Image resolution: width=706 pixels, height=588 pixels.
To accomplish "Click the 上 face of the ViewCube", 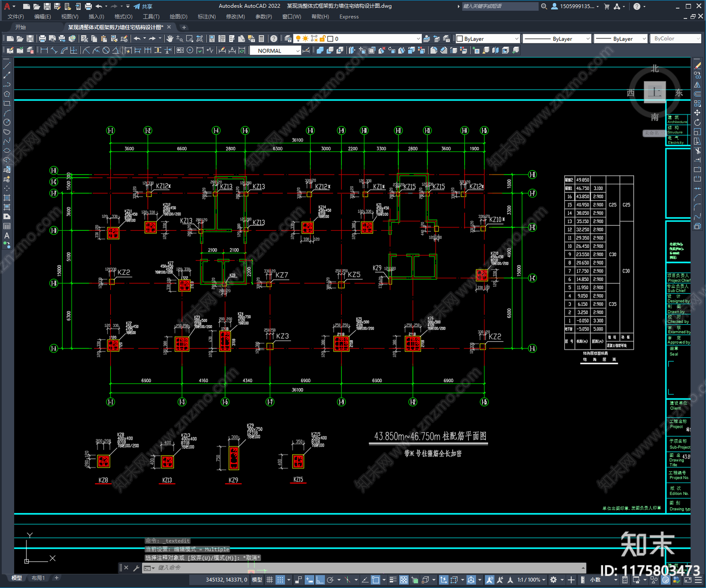I will click(655, 93).
